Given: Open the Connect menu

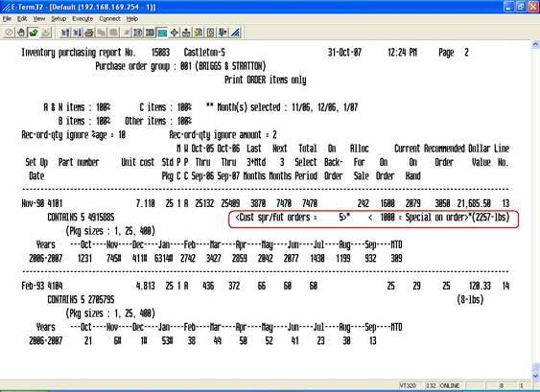Looking at the screenshot, I should coord(109,19).
